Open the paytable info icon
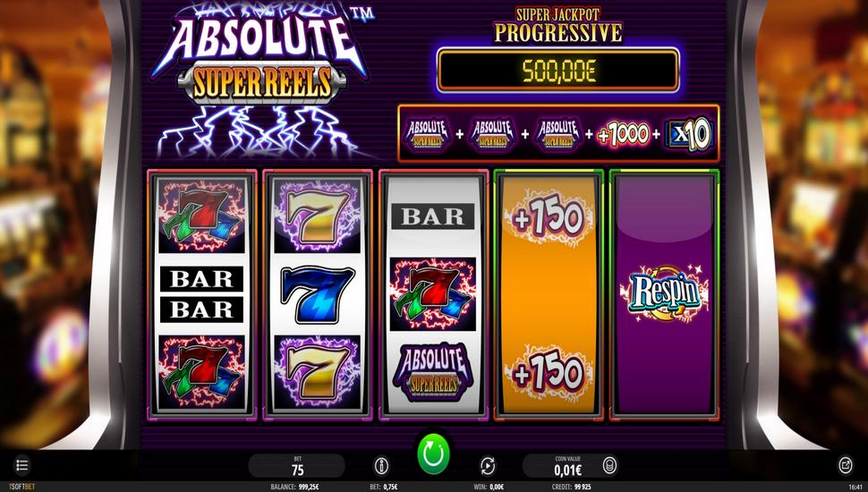 (x=381, y=466)
